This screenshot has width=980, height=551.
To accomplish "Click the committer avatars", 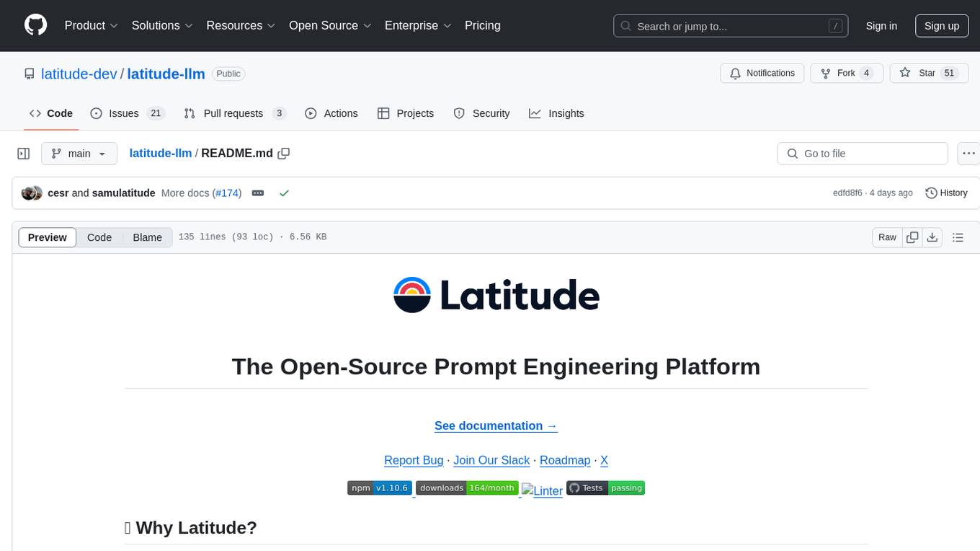I will (32, 193).
